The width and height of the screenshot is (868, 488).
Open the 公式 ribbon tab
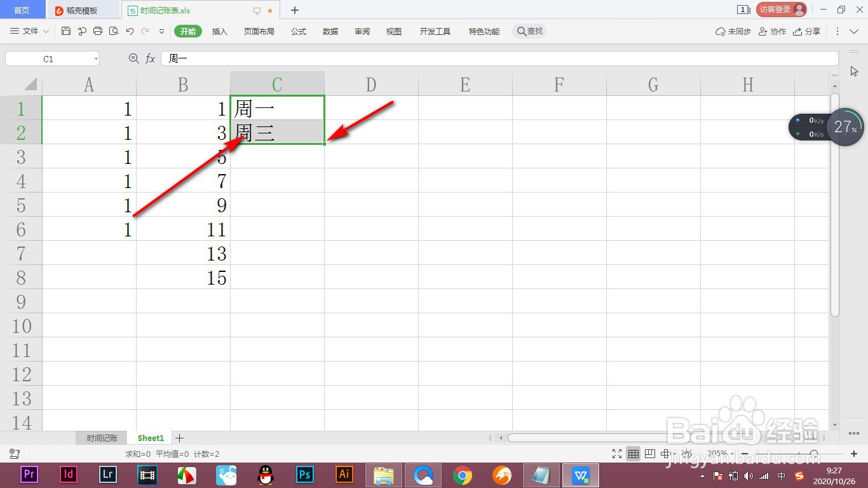click(x=299, y=31)
